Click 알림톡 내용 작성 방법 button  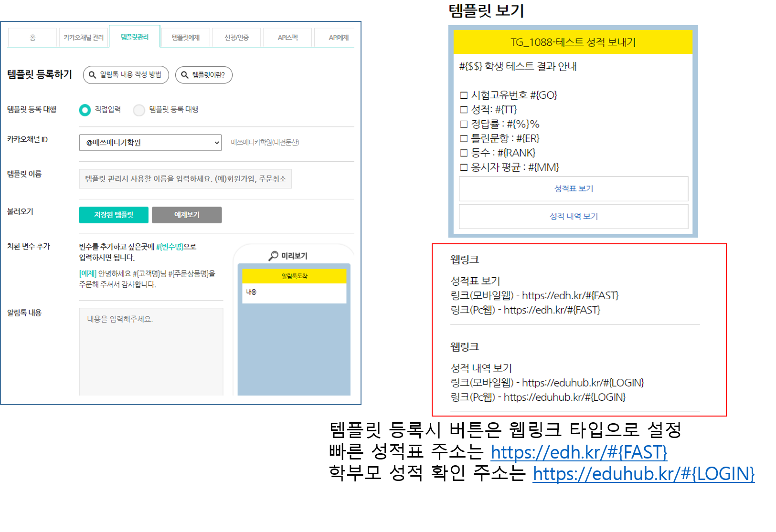pos(126,75)
